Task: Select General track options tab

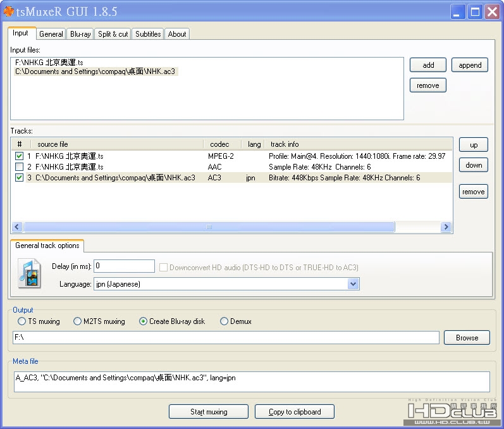Action: pyautogui.click(x=47, y=246)
